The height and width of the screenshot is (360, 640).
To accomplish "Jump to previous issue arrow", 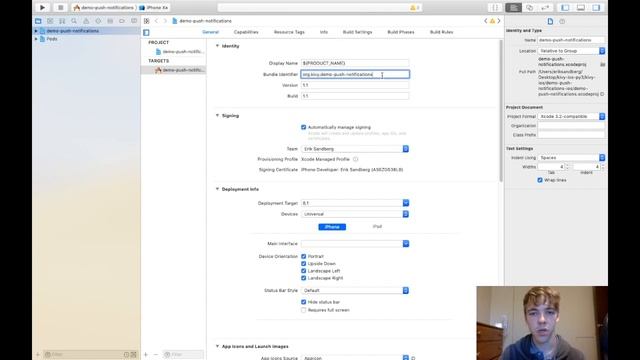I will 486,21.
